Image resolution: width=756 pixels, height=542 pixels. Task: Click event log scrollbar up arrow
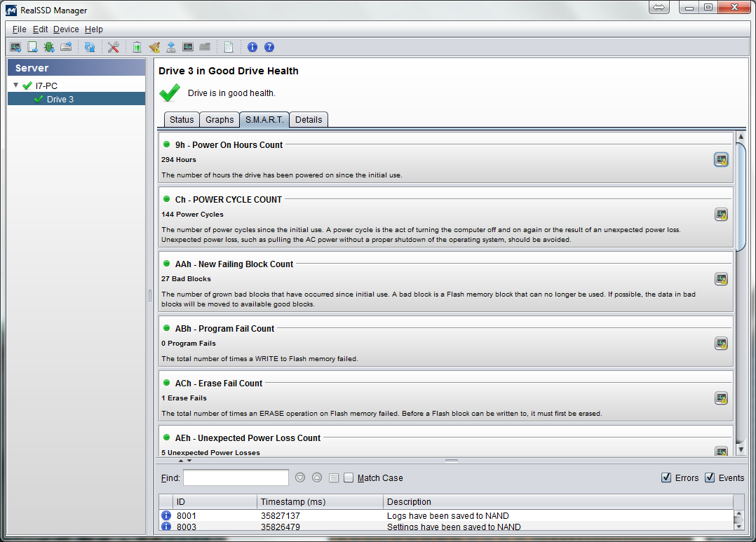(738, 514)
